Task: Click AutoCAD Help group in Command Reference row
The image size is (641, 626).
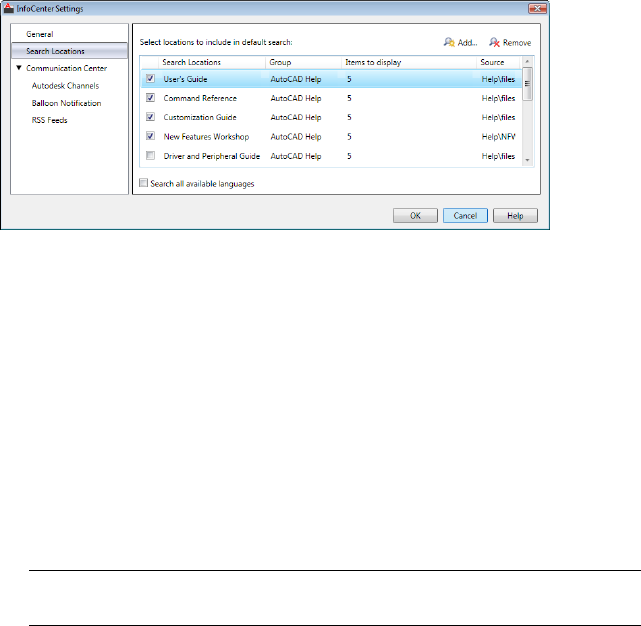Action: tap(296, 98)
